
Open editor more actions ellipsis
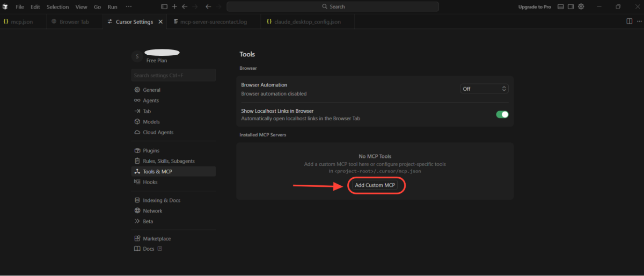(639, 21)
